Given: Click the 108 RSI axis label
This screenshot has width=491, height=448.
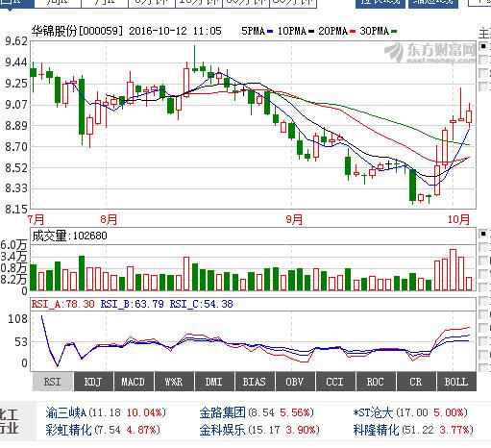Looking at the screenshot, I should 18,319.
